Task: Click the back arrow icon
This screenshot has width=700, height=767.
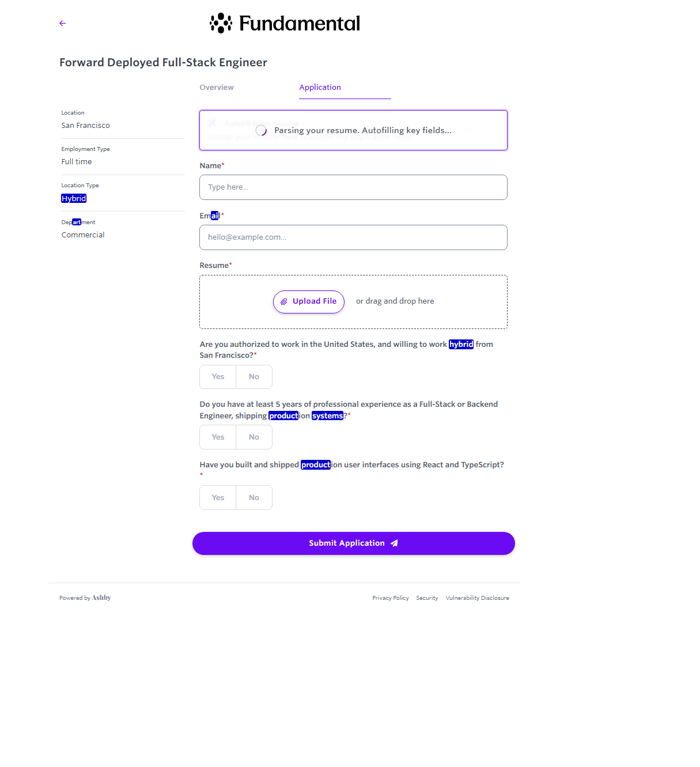Action: pyautogui.click(x=63, y=23)
